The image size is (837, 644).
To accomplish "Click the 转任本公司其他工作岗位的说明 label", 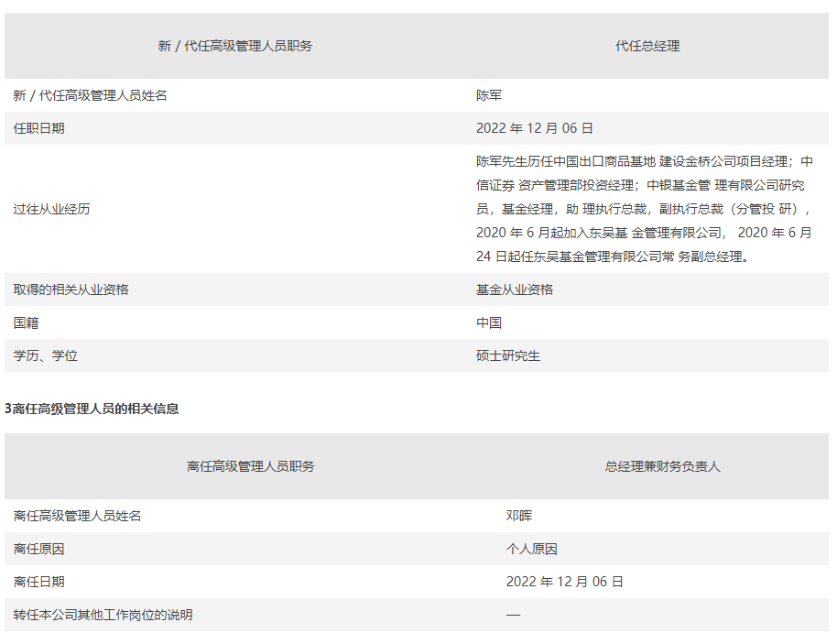I will click(103, 615).
